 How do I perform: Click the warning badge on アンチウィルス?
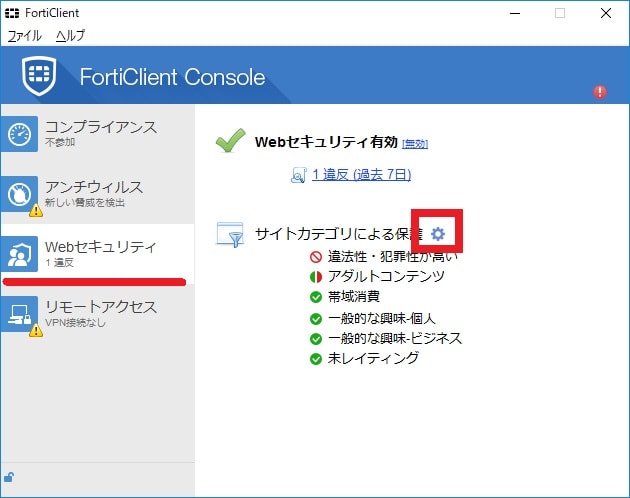click(36, 210)
